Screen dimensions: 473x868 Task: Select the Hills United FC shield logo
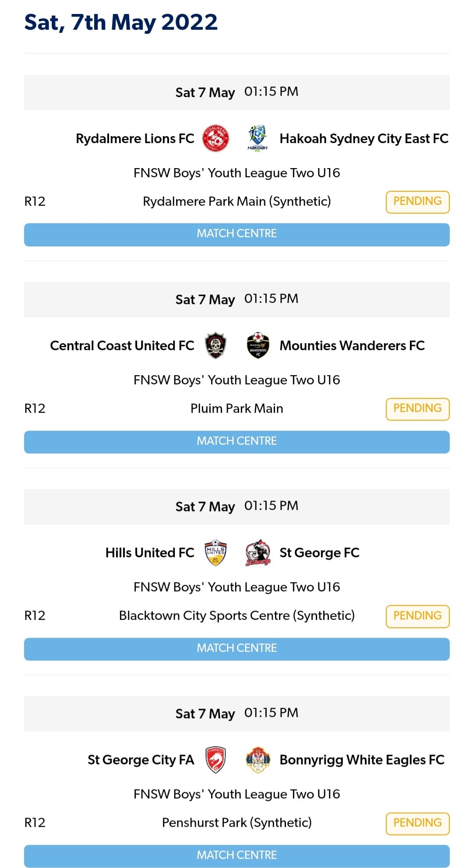click(215, 553)
